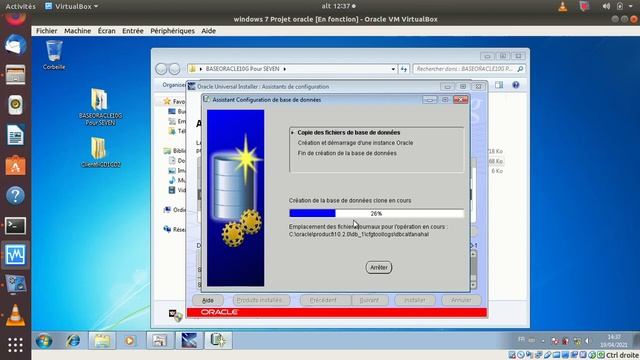640x360 pixels.
Task: Click the VLC cone icon in dock
Action: (16, 316)
